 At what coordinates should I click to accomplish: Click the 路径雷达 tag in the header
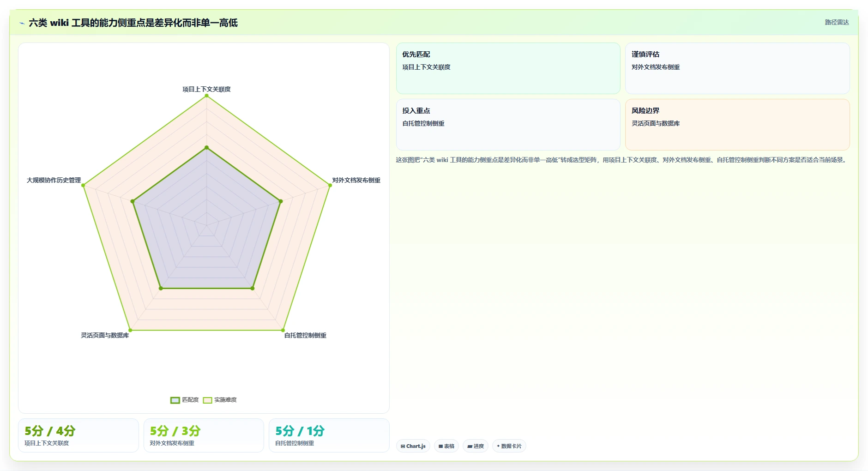[837, 22]
